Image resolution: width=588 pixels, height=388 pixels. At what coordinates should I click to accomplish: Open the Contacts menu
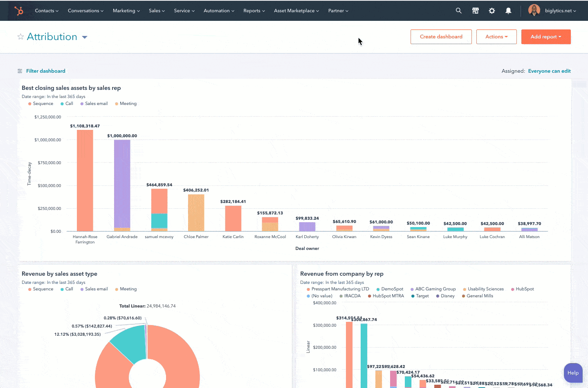47,11
